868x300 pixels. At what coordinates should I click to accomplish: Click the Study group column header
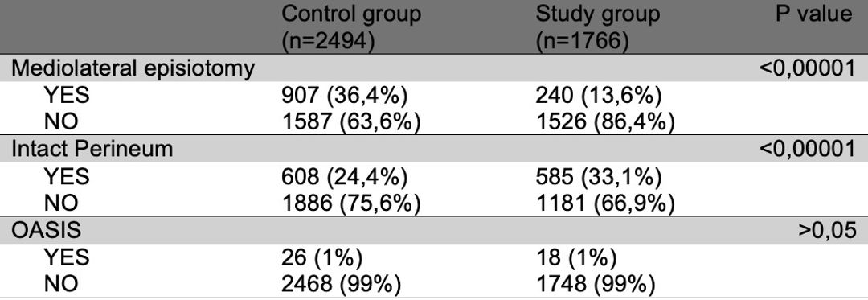pos(598,27)
